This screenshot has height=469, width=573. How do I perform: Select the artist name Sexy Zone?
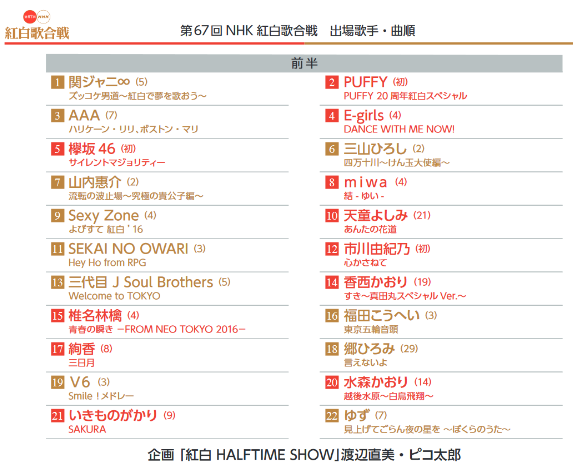tap(104, 216)
